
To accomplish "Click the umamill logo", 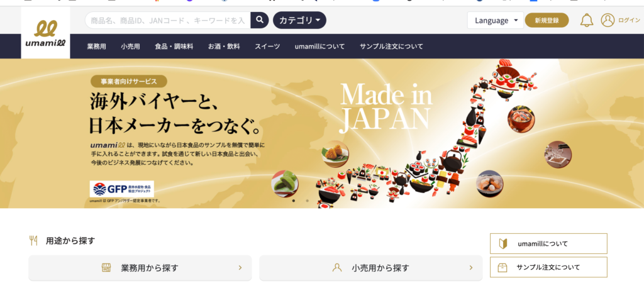I will [x=45, y=33].
